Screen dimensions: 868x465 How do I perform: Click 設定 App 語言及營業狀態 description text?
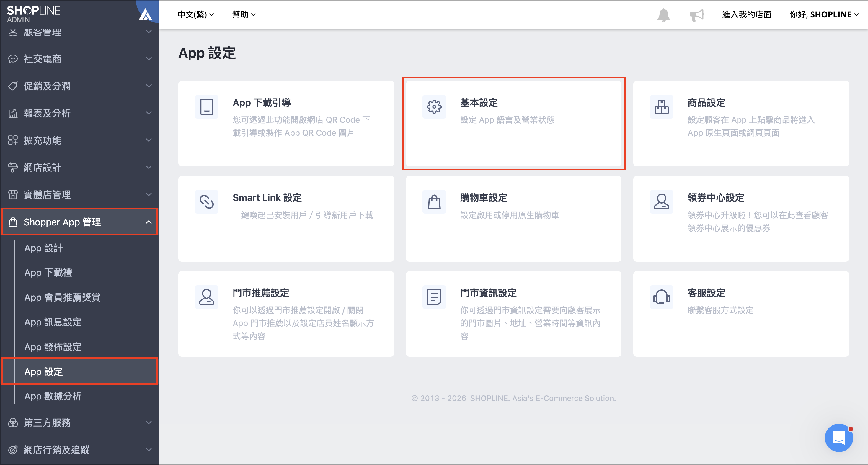[507, 120]
